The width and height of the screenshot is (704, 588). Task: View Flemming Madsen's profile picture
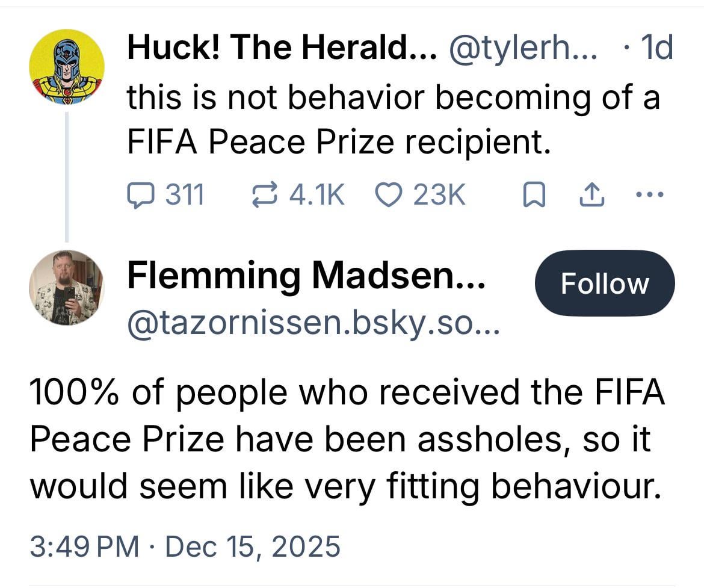coord(67,288)
